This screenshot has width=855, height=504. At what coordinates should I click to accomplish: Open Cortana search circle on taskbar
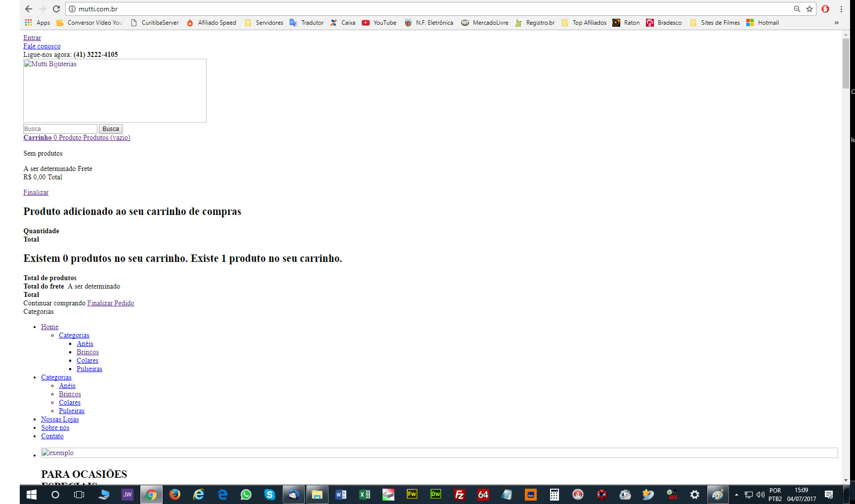55,495
